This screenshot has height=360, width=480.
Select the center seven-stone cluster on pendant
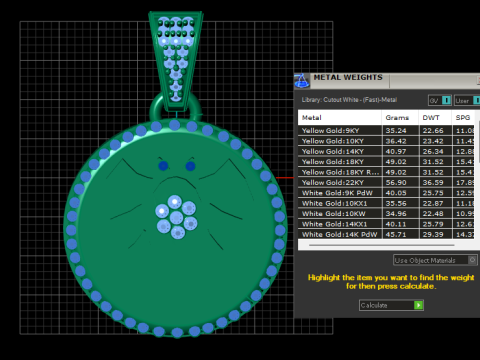coord(176,217)
